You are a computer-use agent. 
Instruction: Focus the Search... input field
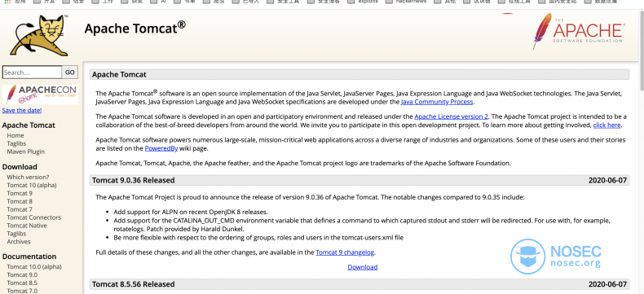click(x=32, y=72)
